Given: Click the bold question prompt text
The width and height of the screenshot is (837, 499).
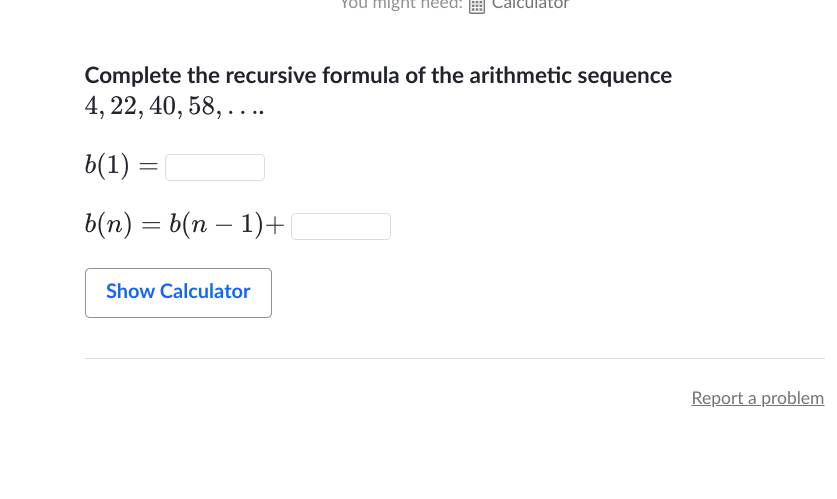Looking at the screenshot, I should tap(378, 76).
